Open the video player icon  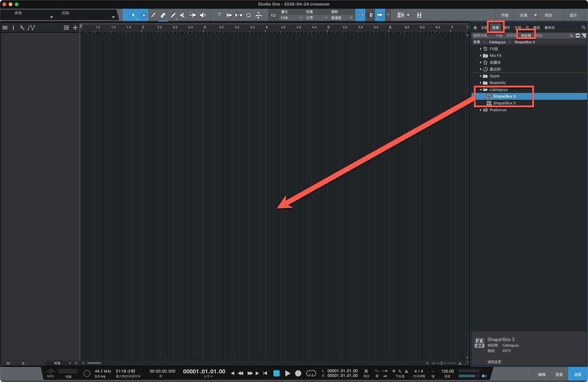pyautogui.click(x=419, y=15)
